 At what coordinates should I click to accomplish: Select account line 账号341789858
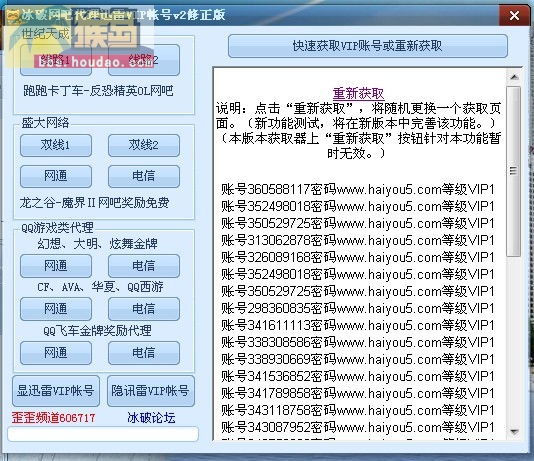[358, 394]
